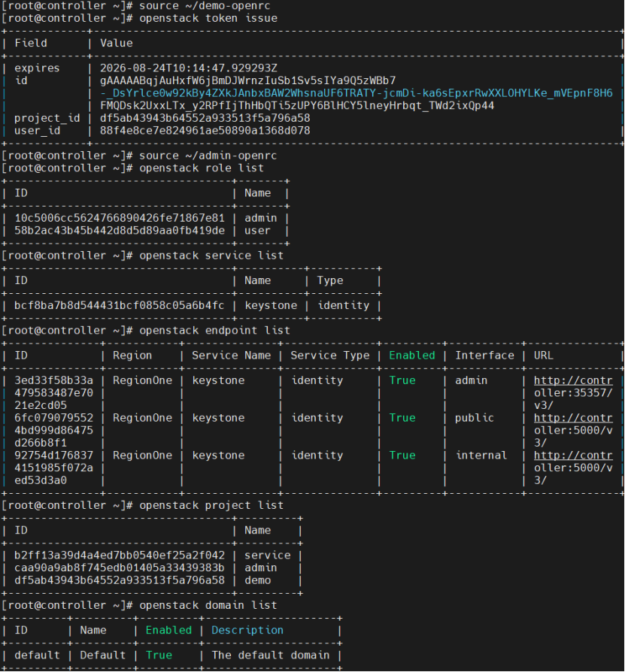Click the 'openstack token issue' command
Viewport: 625px width, 672px height.
point(208,19)
